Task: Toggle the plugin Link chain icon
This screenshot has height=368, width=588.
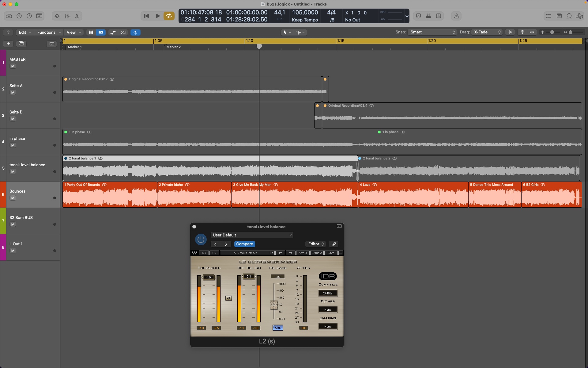Action: (x=334, y=244)
